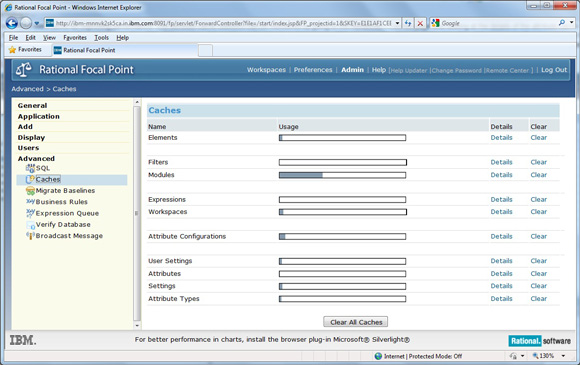The image size is (580, 365).
Task: Click the sidebar scroll up arrow
Action: click(x=137, y=102)
